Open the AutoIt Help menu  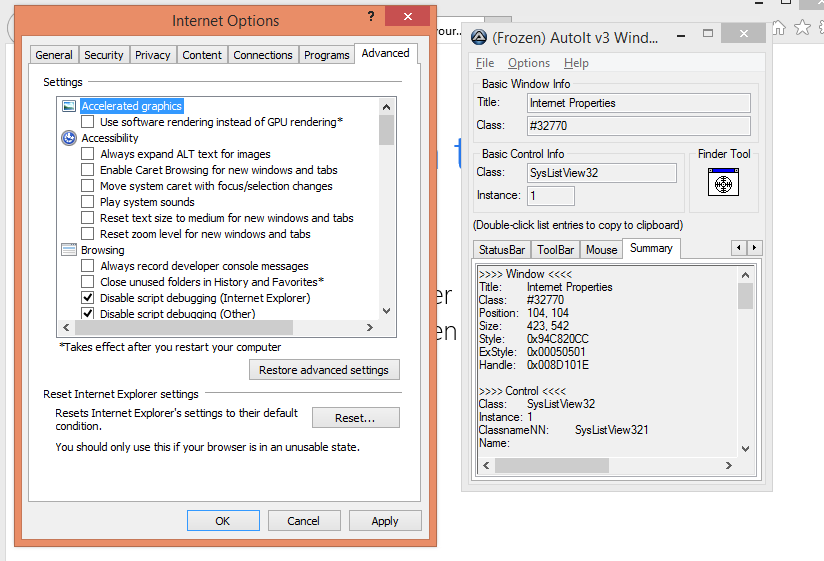[576, 63]
